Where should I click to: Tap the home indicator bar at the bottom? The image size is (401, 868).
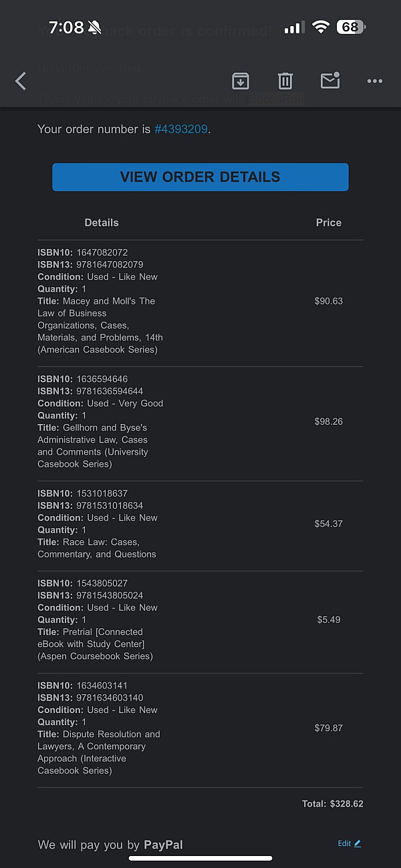(x=200, y=858)
